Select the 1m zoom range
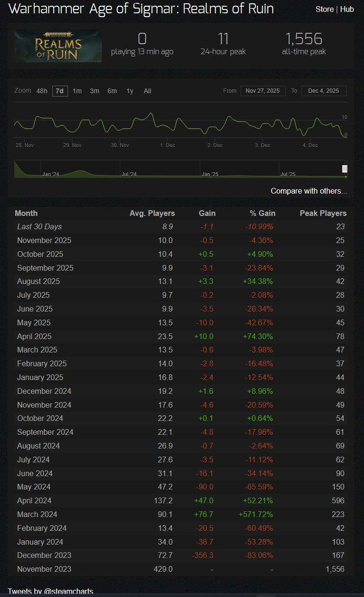The width and height of the screenshot is (364, 597). click(x=77, y=91)
